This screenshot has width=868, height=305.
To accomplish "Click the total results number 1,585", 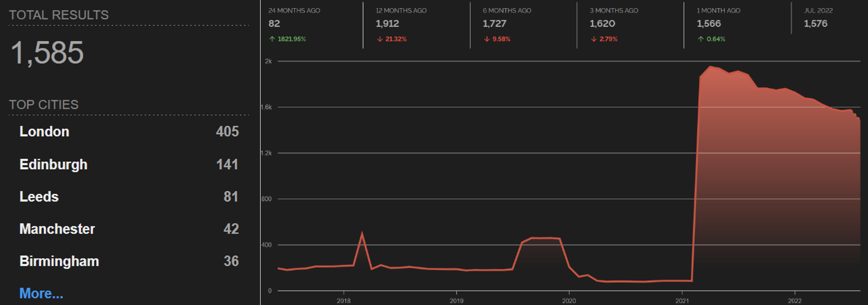I will tap(47, 52).
